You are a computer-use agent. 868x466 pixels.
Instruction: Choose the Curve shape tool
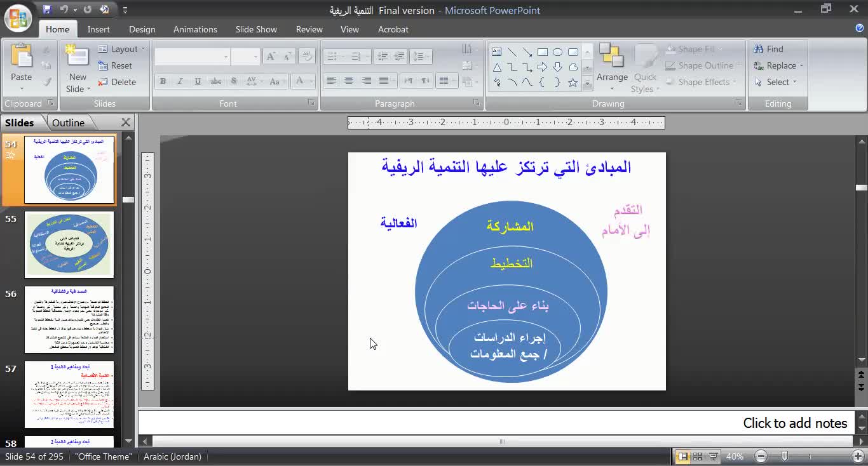(x=527, y=83)
